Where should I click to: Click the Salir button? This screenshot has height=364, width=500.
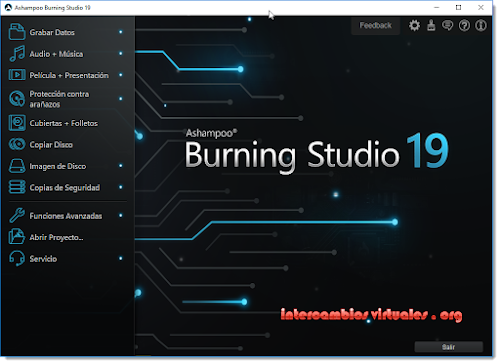(x=449, y=347)
